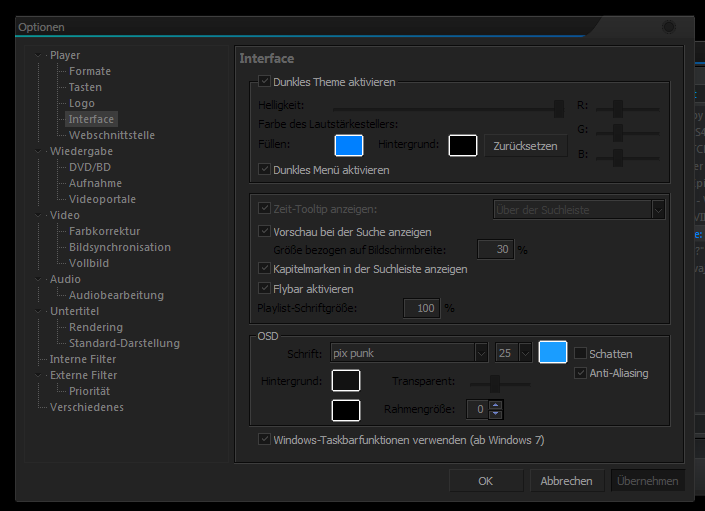Image resolution: width=705 pixels, height=511 pixels.
Task: Decrease Rahmengröße with down arrow
Action: pyautogui.click(x=495, y=414)
